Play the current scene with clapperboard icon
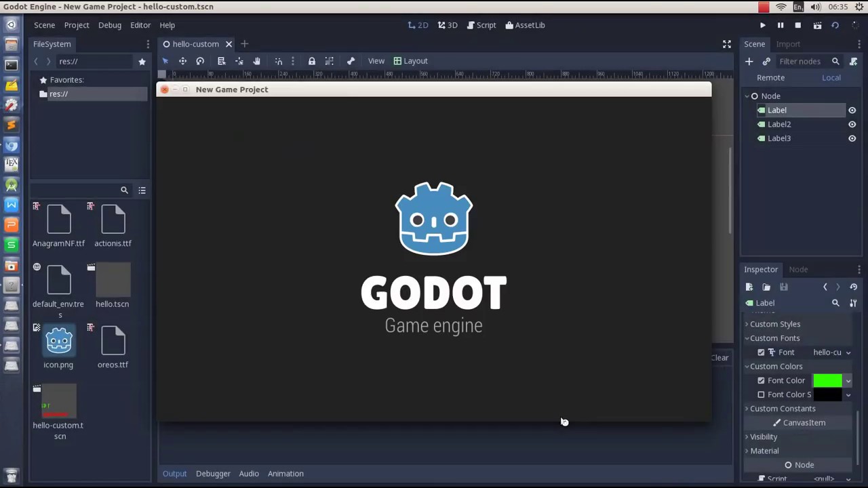 (x=817, y=25)
